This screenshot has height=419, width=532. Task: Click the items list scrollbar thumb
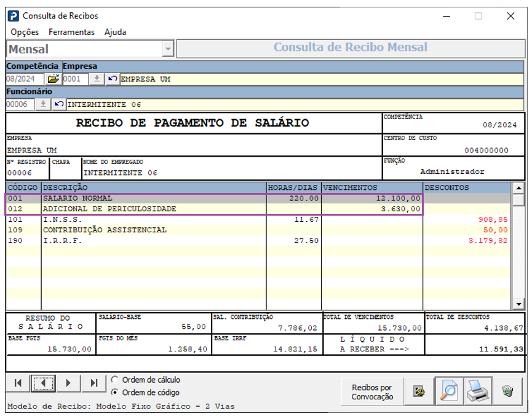click(518, 199)
